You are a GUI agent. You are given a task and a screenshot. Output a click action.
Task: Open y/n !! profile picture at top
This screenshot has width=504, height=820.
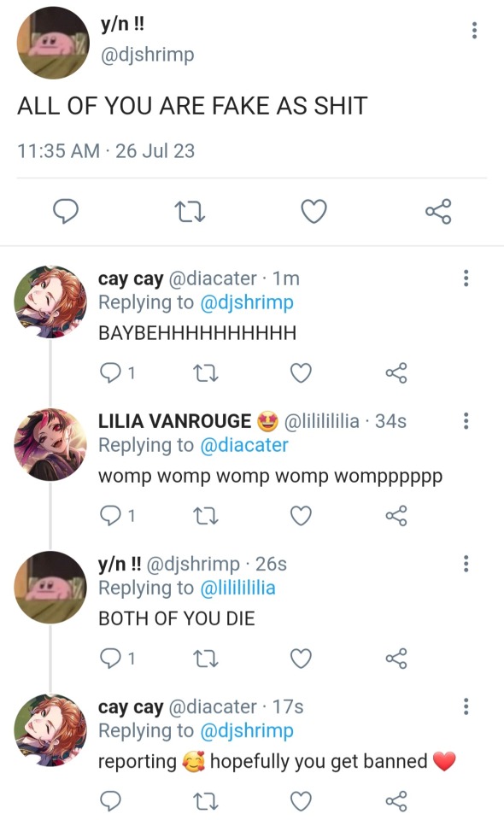(53, 43)
